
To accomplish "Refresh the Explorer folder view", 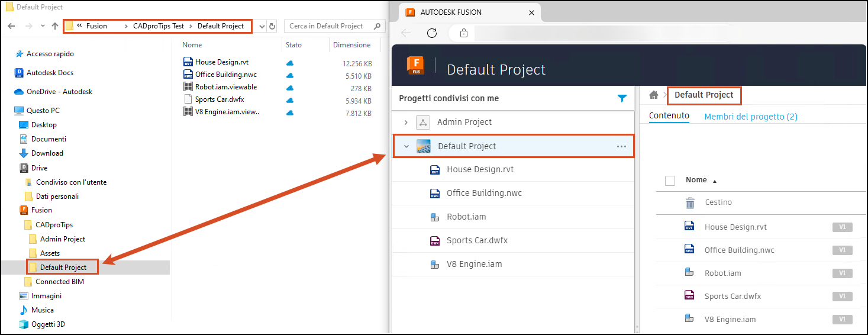I will point(272,26).
